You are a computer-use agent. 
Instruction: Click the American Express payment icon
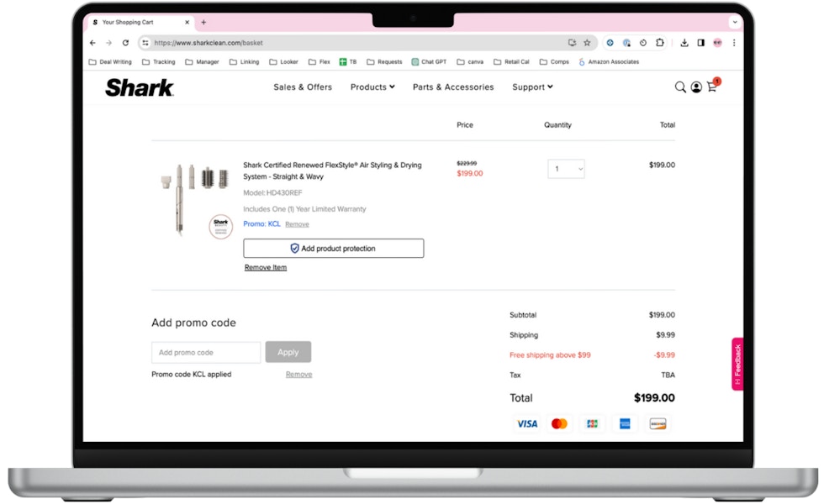[x=625, y=423]
